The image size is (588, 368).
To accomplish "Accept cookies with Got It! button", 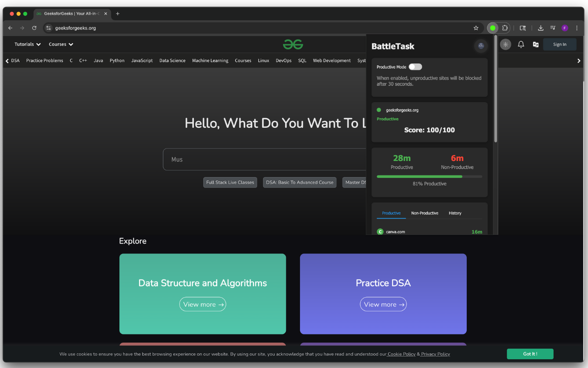I will (x=530, y=354).
